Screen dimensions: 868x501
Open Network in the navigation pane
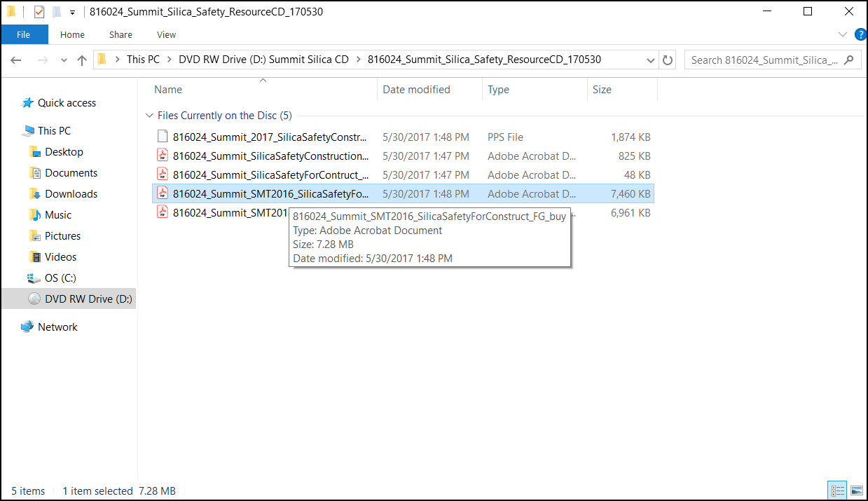(x=57, y=327)
